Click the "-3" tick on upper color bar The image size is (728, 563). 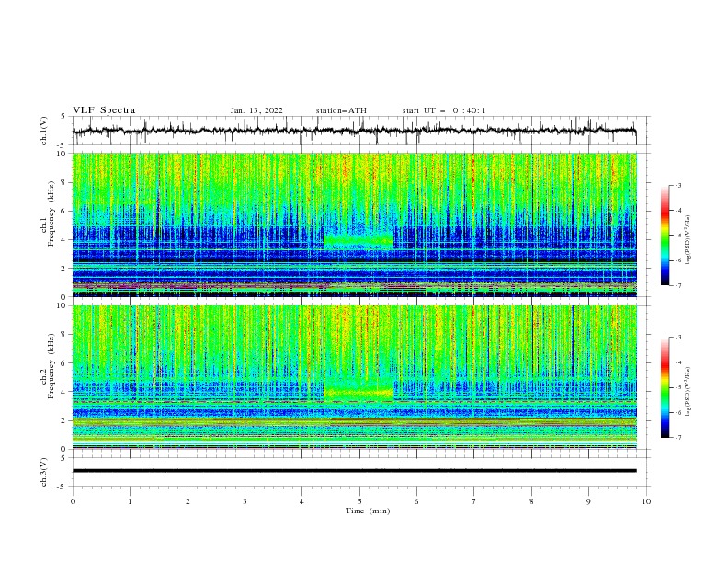point(678,185)
